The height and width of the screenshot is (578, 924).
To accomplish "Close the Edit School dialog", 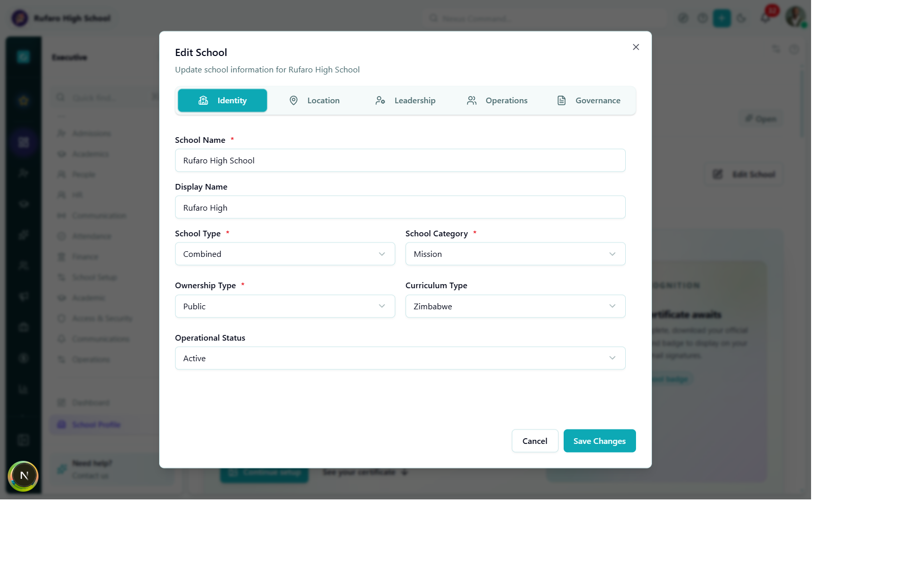I will click(636, 47).
